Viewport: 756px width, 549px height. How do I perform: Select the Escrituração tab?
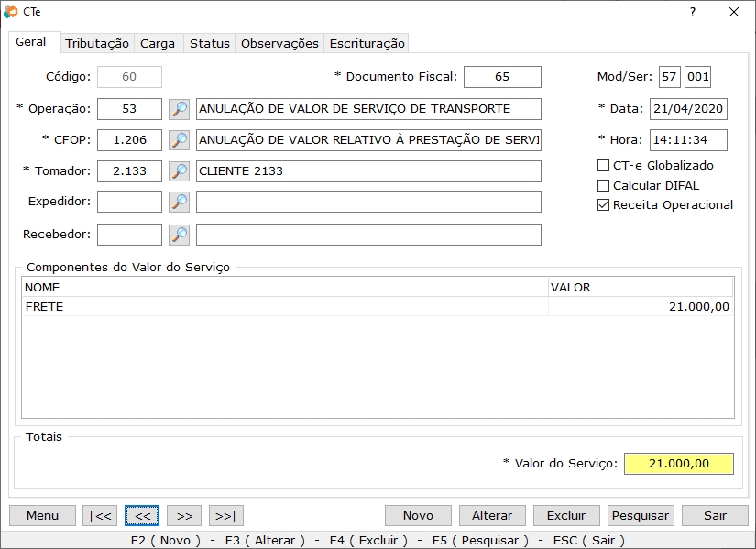pyautogui.click(x=366, y=42)
